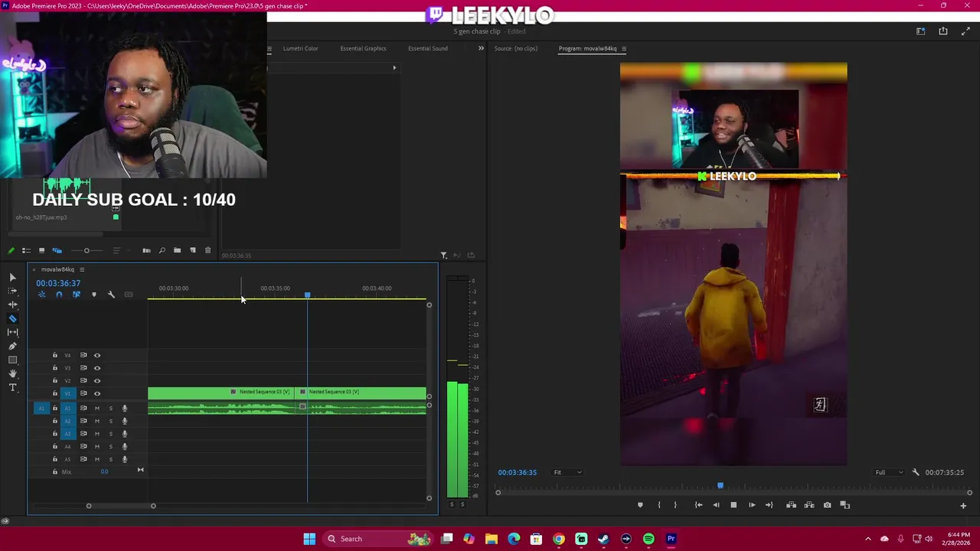Expand workspace tabs overflow chevron

(x=481, y=48)
